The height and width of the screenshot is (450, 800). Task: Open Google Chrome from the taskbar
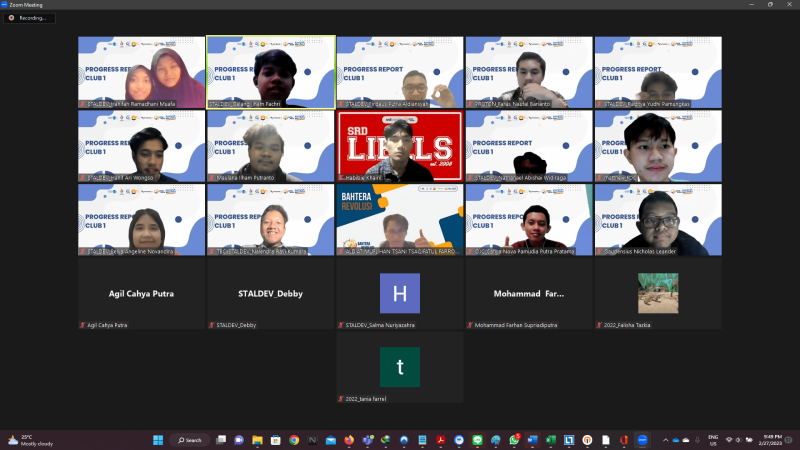(294, 440)
